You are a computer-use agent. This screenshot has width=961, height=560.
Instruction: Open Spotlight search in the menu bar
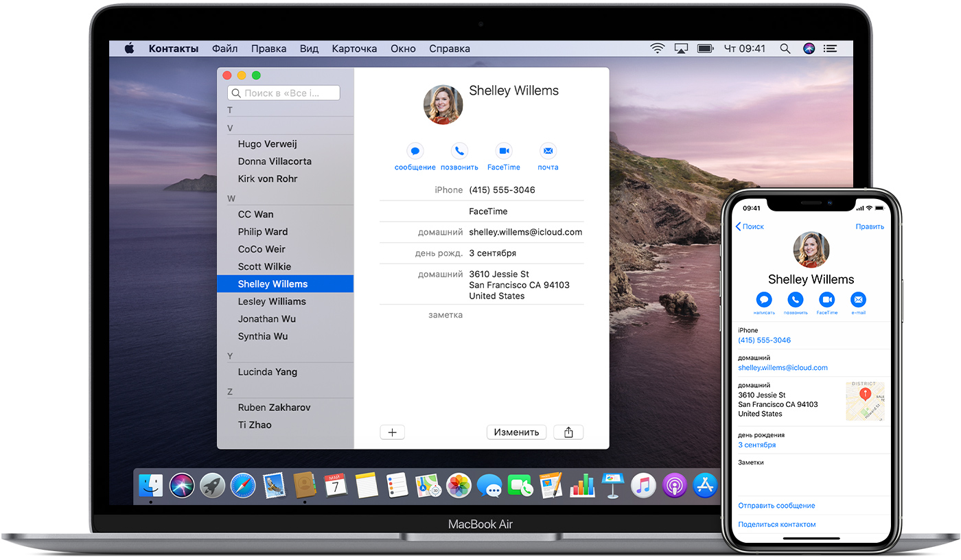point(785,49)
